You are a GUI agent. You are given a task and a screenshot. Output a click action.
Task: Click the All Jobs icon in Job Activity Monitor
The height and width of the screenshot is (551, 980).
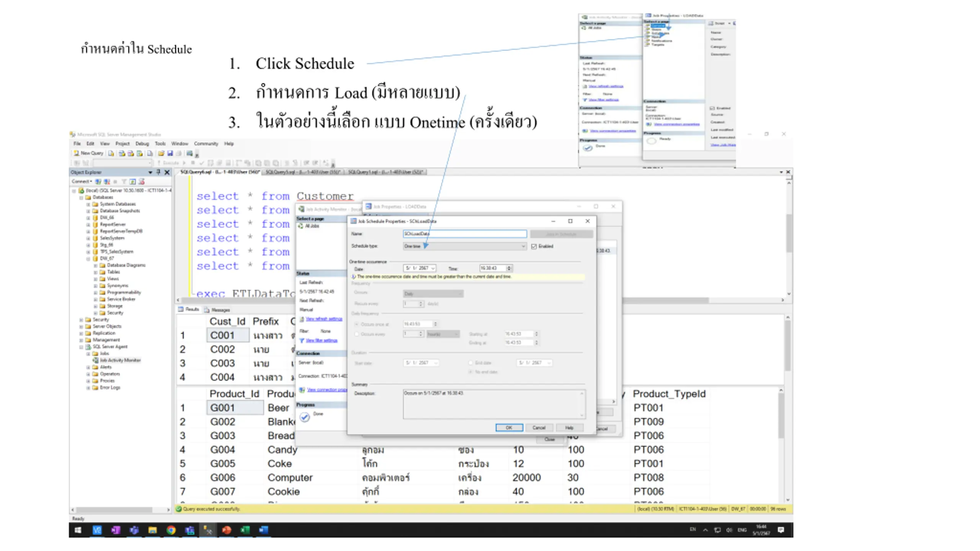(x=301, y=226)
